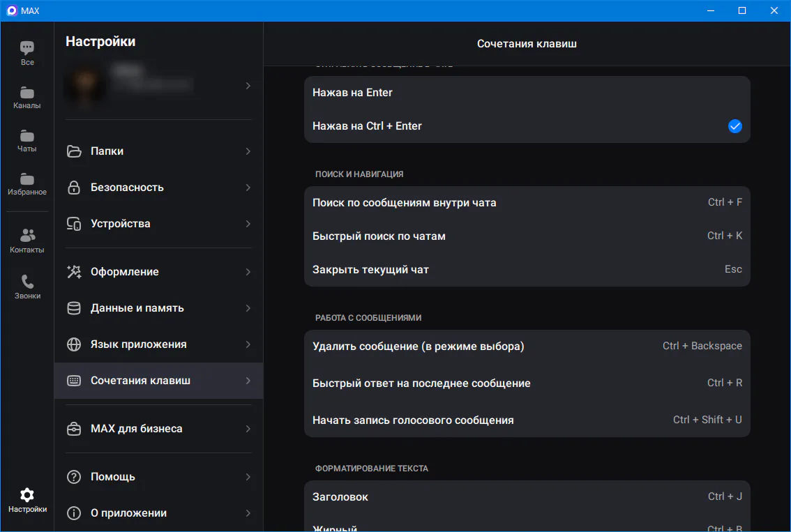Click the Настройки gear icon
791x532 pixels.
(x=27, y=494)
